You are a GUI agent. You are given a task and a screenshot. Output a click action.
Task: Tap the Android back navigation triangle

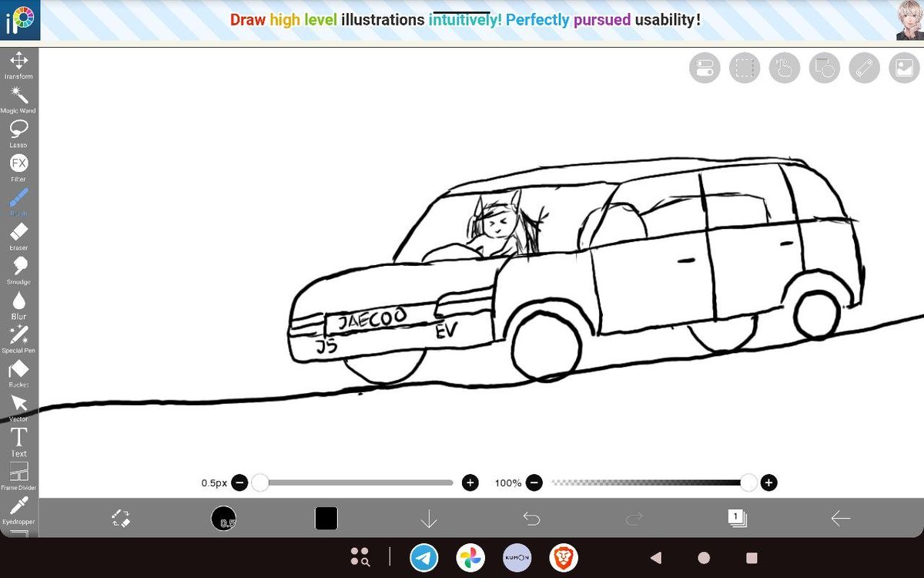point(655,557)
